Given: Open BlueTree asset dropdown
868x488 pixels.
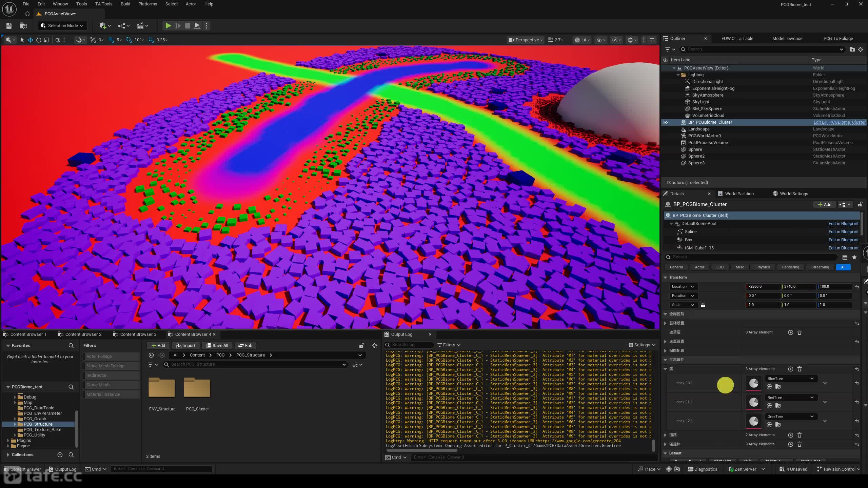Looking at the screenshot, I should [x=790, y=379].
